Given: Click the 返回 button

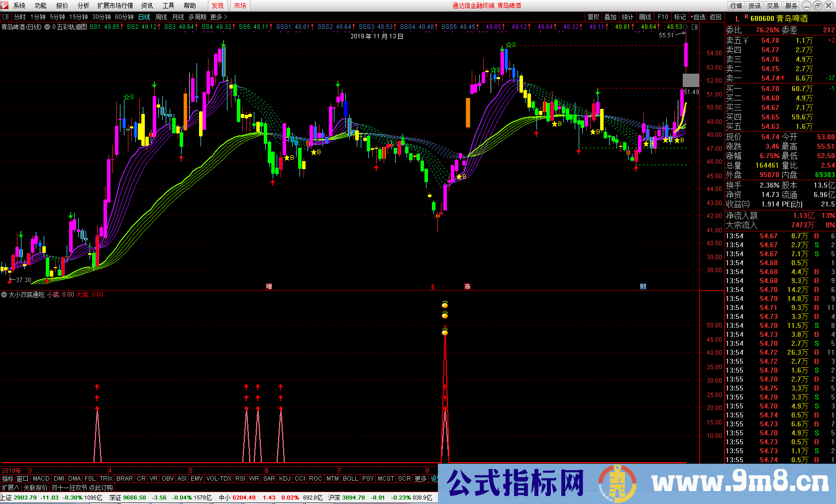Looking at the screenshot, I should 716,17.
